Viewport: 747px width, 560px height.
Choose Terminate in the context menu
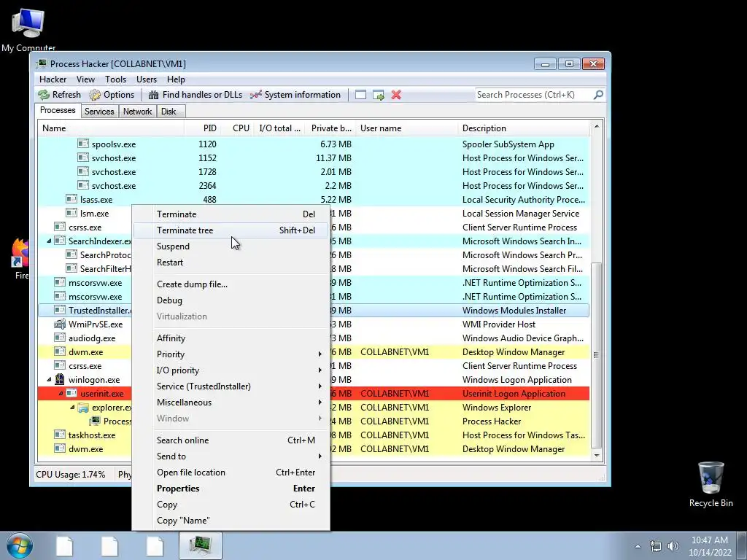[x=231, y=214]
